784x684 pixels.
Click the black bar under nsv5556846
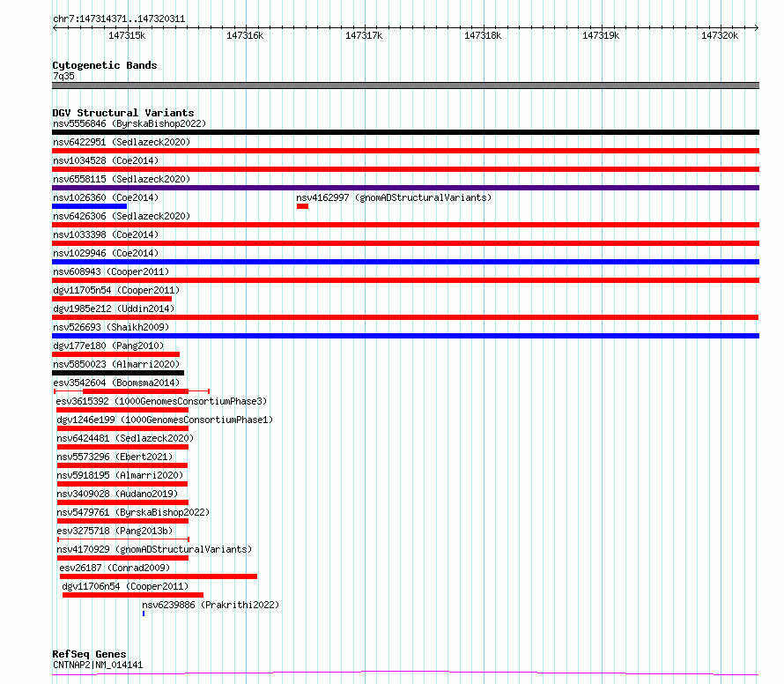[405, 132]
